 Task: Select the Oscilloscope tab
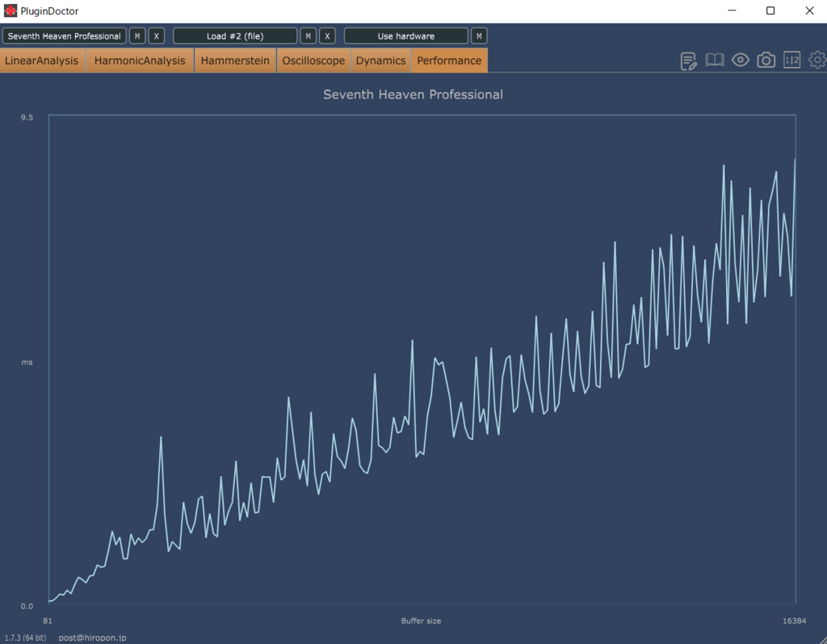(313, 61)
